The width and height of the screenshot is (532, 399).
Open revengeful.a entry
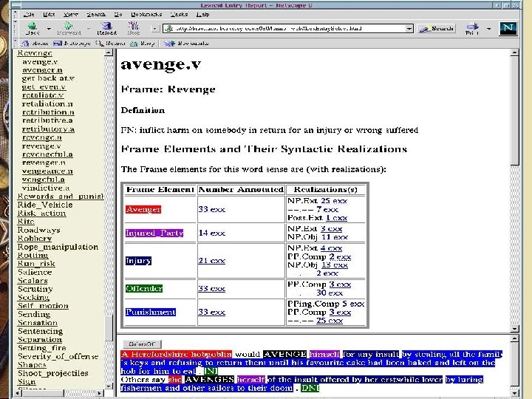tap(47, 154)
